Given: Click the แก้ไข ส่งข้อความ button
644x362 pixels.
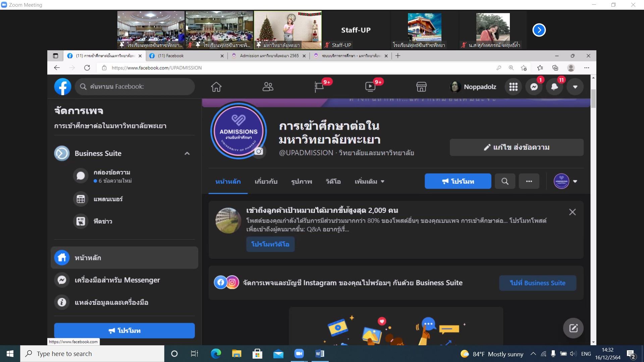Looking at the screenshot, I should [x=517, y=147].
